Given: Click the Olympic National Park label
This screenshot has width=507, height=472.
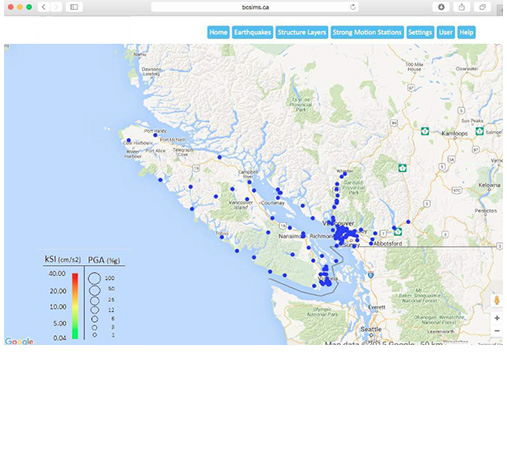Looking at the screenshot, I should point(322,312).
